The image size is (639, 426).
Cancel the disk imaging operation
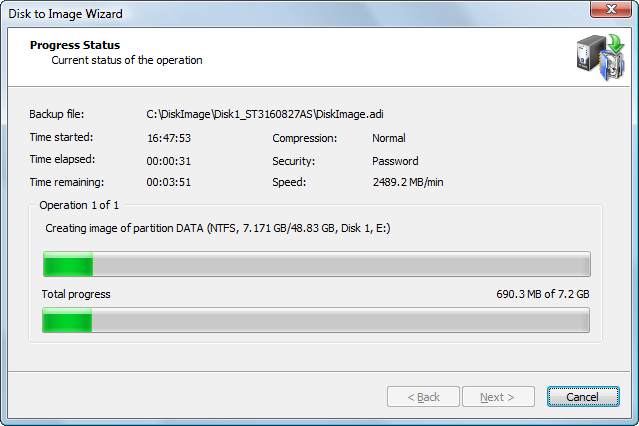click(x=584, y=397)
